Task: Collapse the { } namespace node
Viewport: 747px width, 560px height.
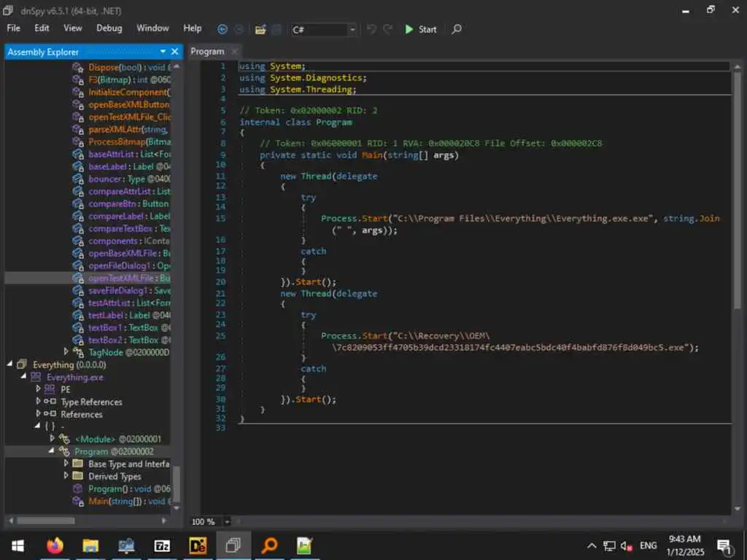Action: pos(38,426)
